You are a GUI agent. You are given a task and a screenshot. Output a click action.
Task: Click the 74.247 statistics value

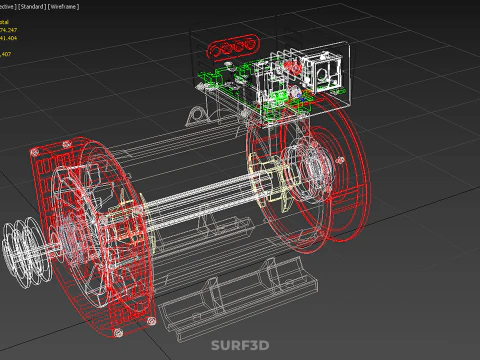[8, 30]
